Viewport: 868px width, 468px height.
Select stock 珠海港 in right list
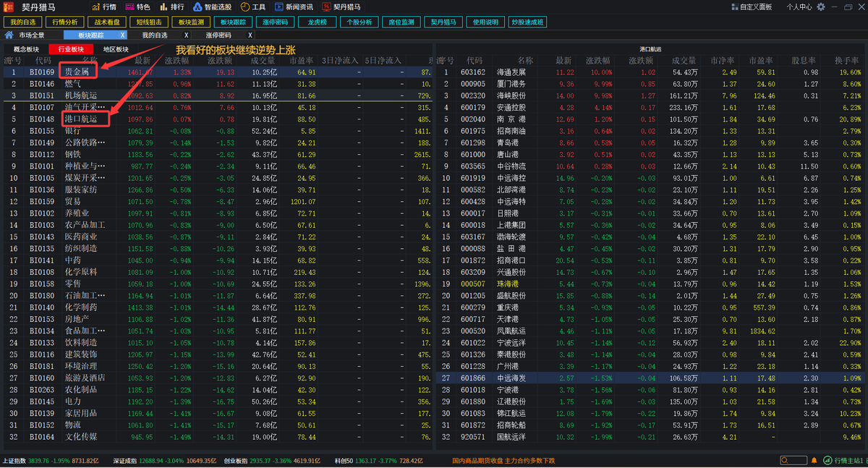651,284
